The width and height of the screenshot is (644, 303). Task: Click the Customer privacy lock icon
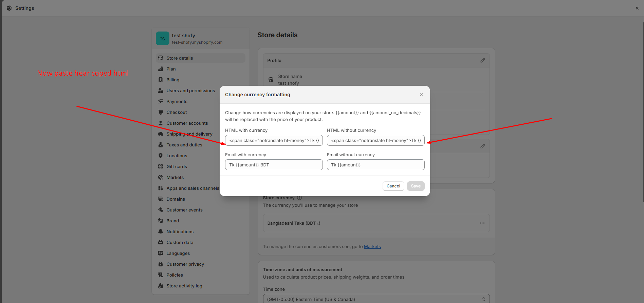pos(161,264)
